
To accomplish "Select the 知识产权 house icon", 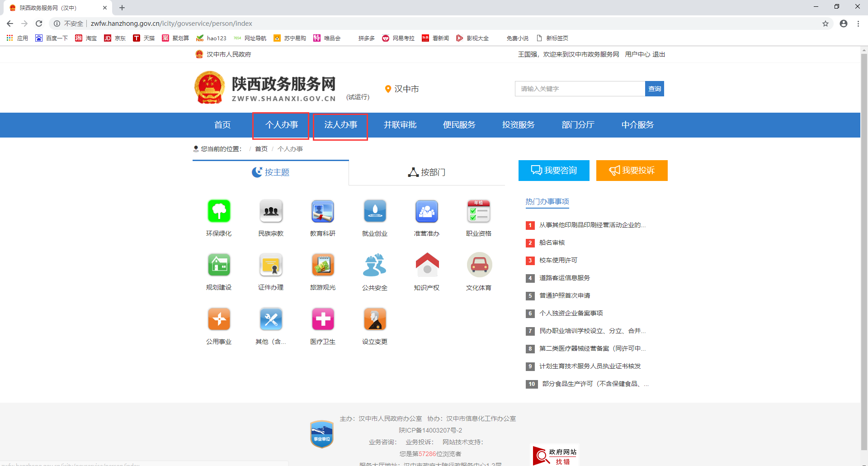I will click(x=426, y=265).
